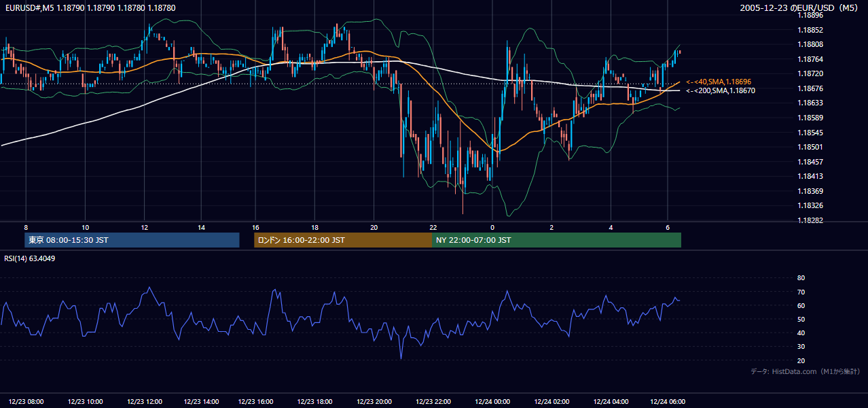Click price axis value 1.18589
This screenshot has height=408, width=868.
click(x=810, y=118)
